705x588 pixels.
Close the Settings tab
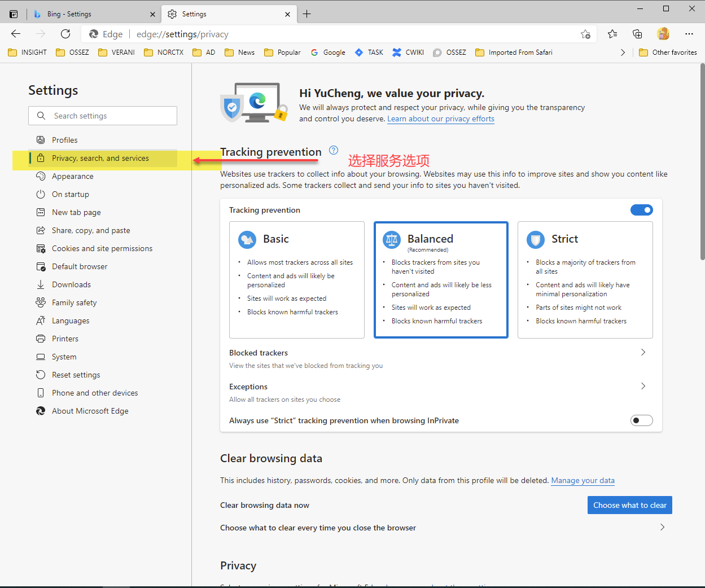click(288, 14)
